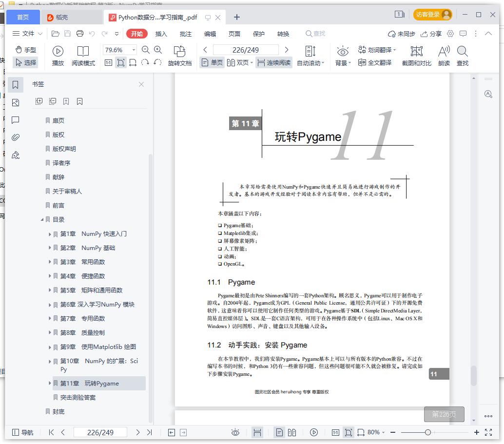Click 分享 share button
The image size is (504, 444).
tap(431, 34)
